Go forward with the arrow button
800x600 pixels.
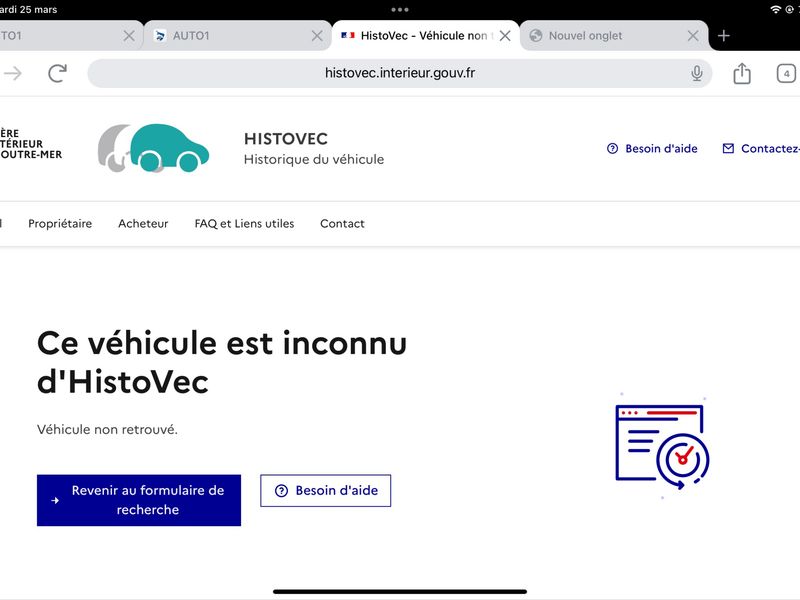[13, 73]
